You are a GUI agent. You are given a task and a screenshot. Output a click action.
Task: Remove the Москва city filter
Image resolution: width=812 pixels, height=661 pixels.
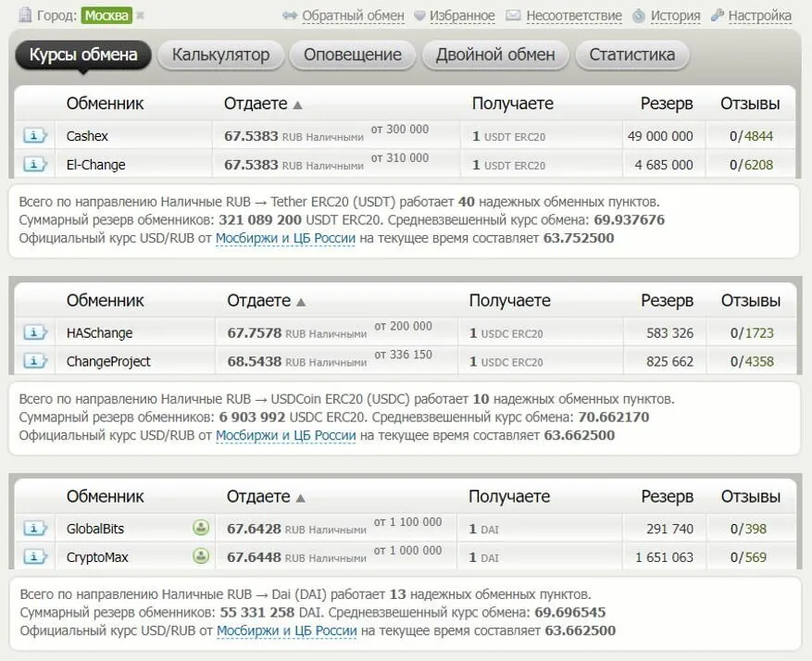(141, 16)
